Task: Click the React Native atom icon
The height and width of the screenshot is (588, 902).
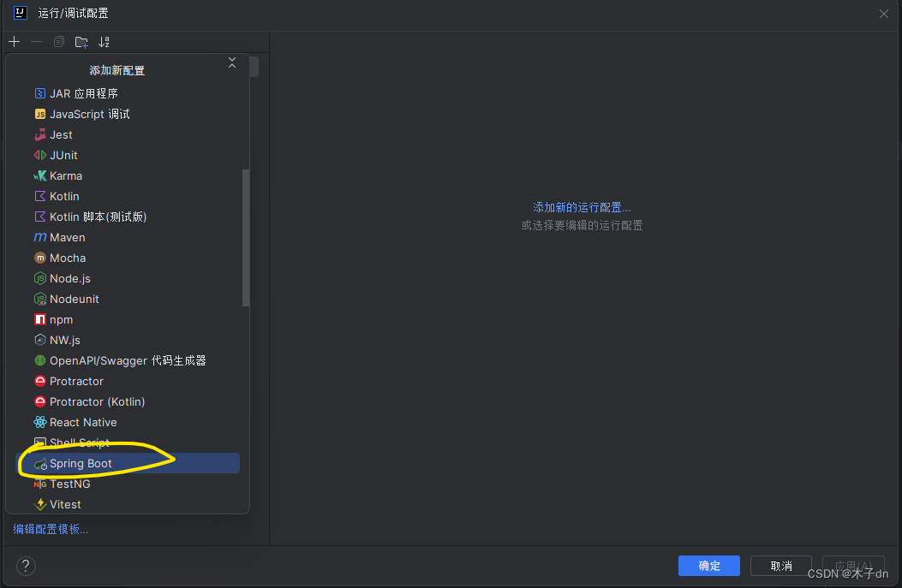Action: click(39, 423)
